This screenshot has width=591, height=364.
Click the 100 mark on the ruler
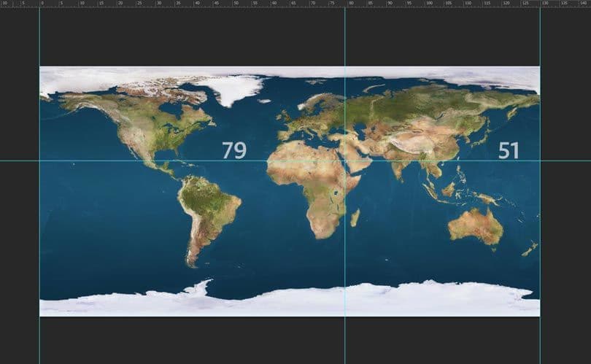pyautogui.click(x=428, y=3)
